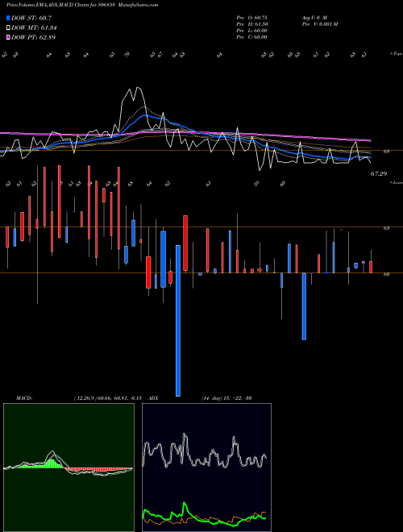Click the '<Lows' label at the right edge

tap(396, 182)
